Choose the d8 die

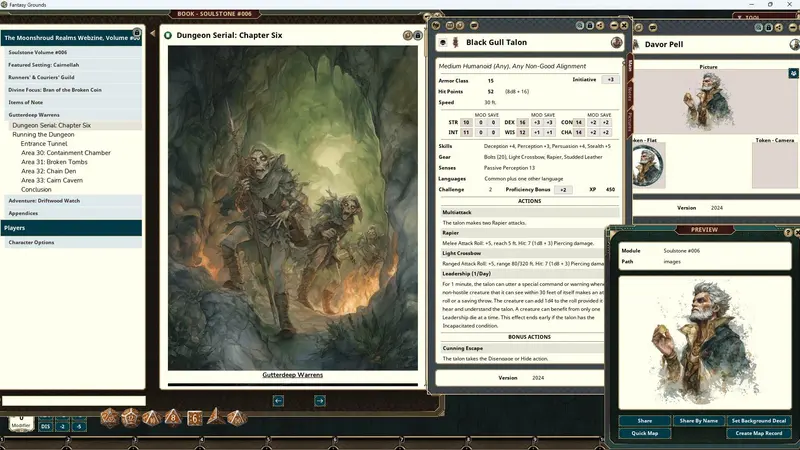coord(173,418)
